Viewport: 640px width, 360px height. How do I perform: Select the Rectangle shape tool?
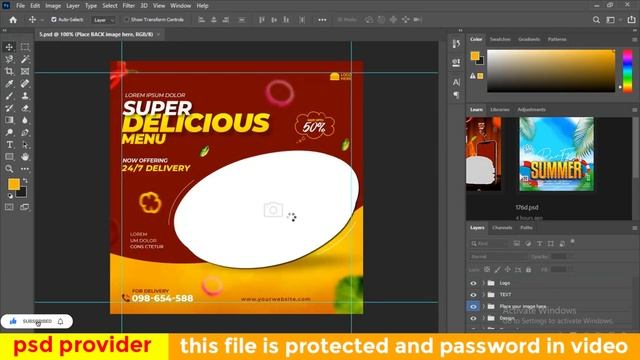click(x=9, y=157)
